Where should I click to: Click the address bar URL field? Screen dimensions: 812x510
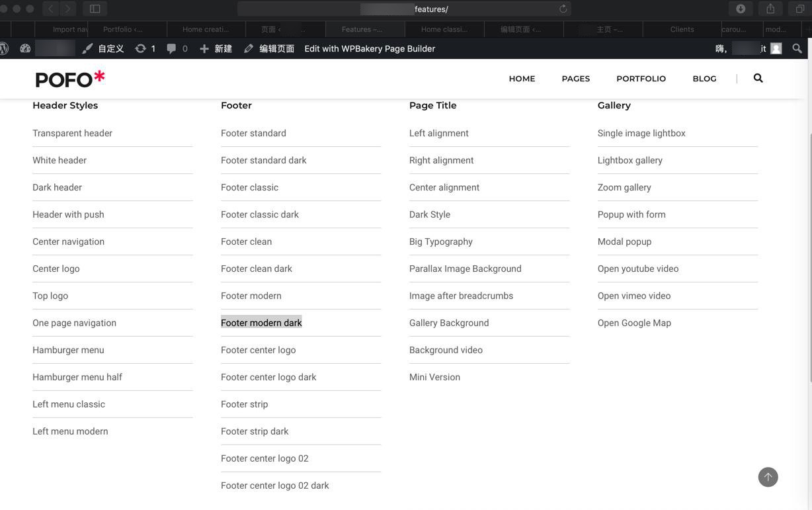[x=403, y=9]
